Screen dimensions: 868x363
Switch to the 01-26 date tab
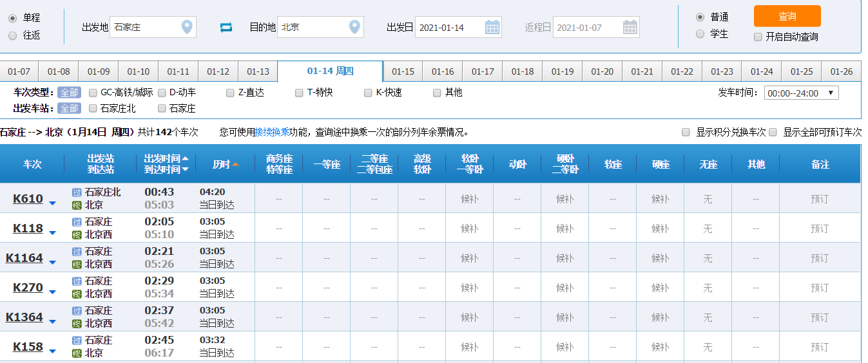tap(842, 71)
